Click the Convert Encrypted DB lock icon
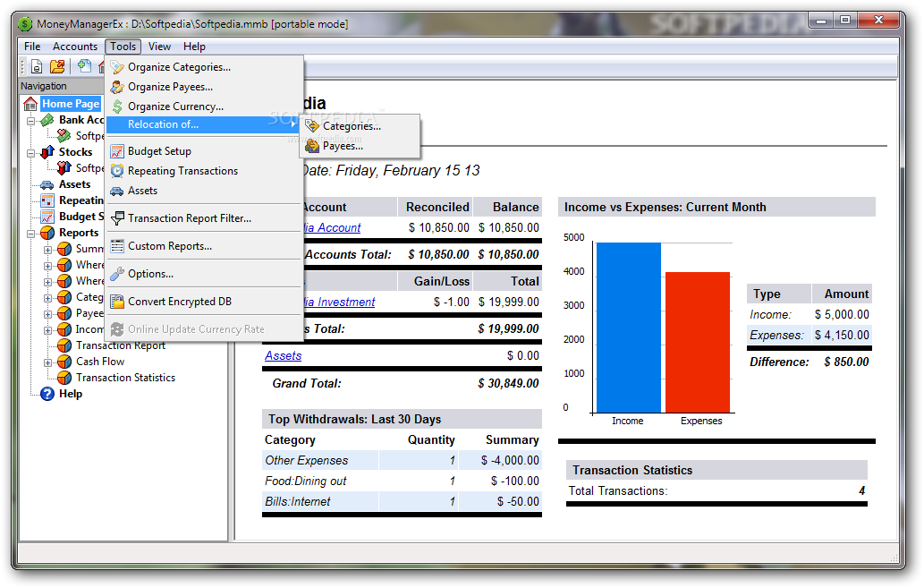Viewport: 924px width, 588px height. tap(117, 302)
